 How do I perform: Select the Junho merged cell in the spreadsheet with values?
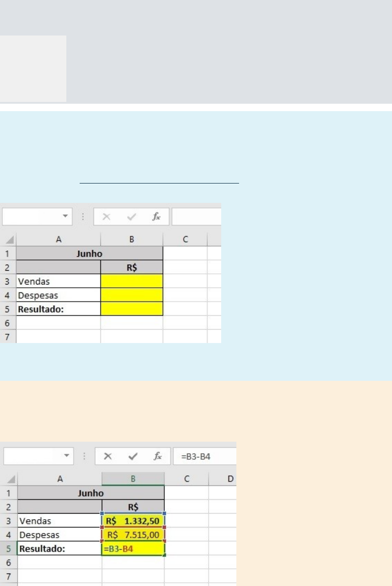click(x=91, y=493)
